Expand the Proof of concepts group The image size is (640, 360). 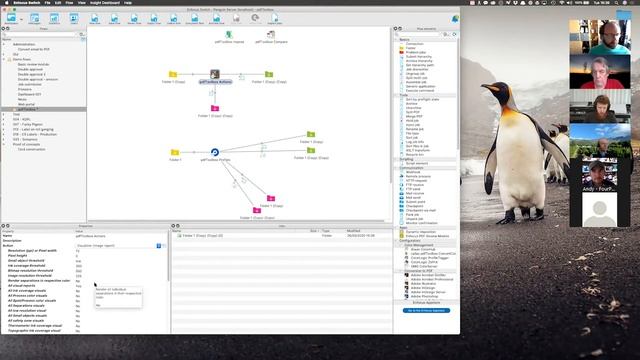(x=4, y=144)
